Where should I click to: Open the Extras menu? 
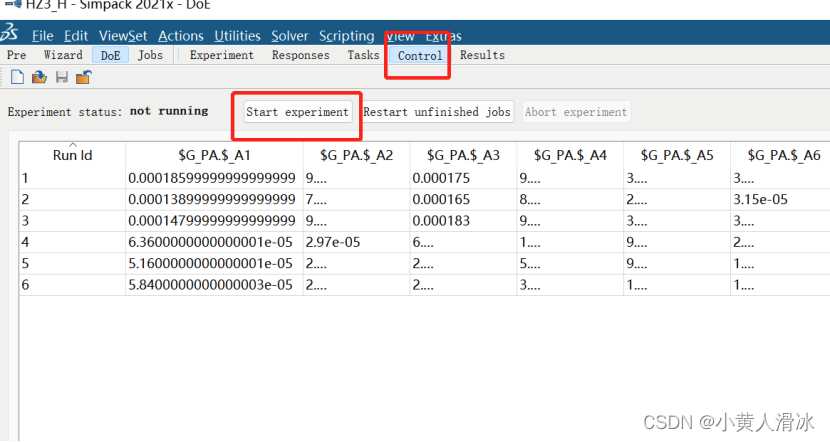click(444, 36)
